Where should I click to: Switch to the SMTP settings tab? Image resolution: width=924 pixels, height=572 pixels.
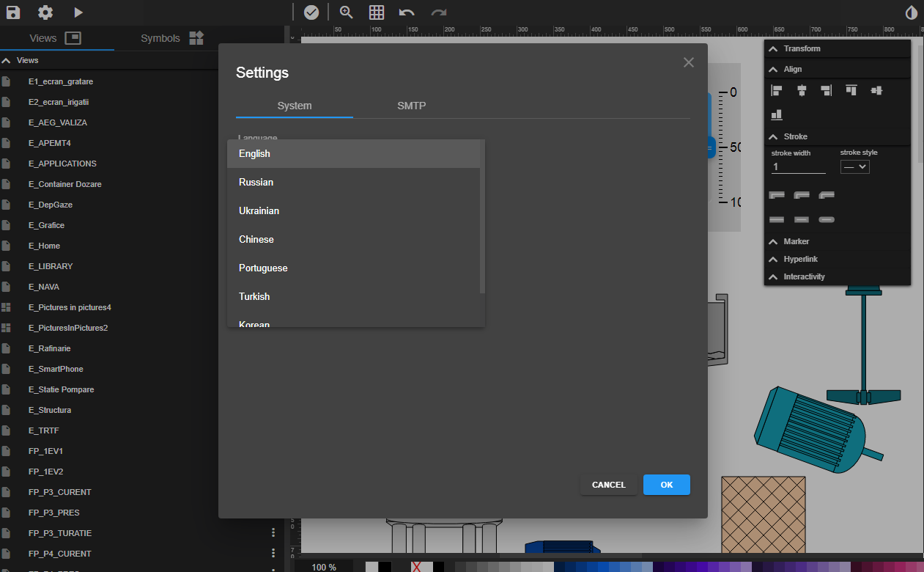[411, 106]
